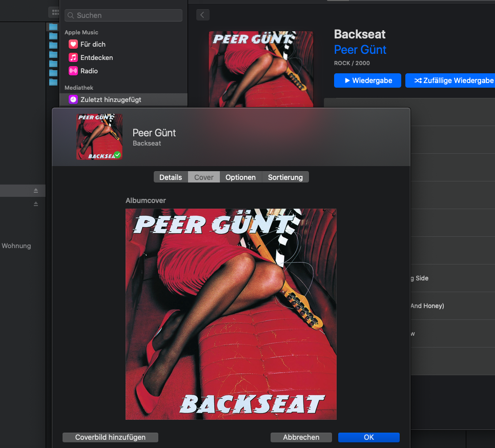Switch to the Details tab
Viewport: 495px width, 448px height.
click(171, 177)
